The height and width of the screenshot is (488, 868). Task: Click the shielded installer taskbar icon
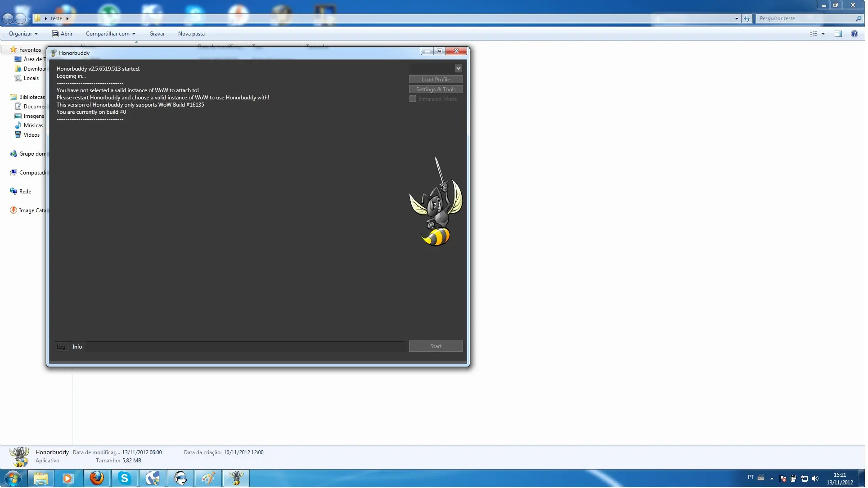click(153, 479)
